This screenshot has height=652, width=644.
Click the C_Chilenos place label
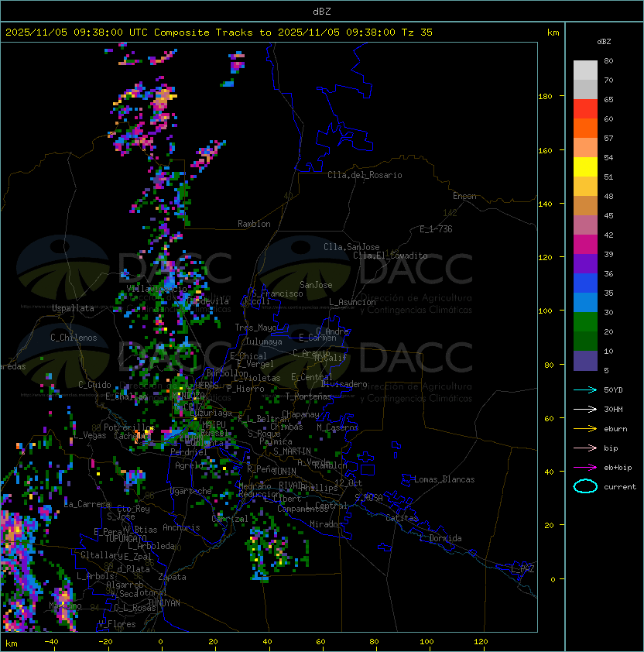(74, 338)
